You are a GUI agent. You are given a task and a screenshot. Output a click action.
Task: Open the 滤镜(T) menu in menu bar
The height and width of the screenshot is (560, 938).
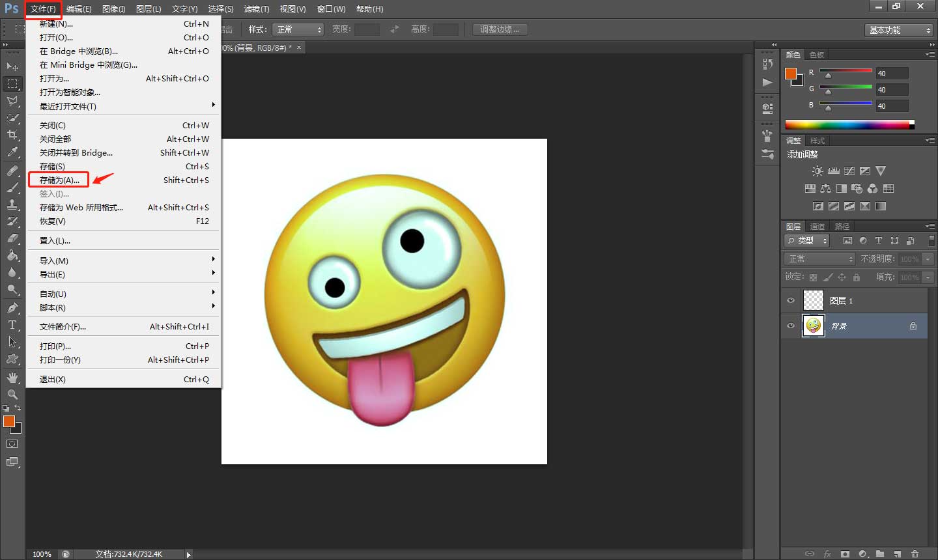256,9
